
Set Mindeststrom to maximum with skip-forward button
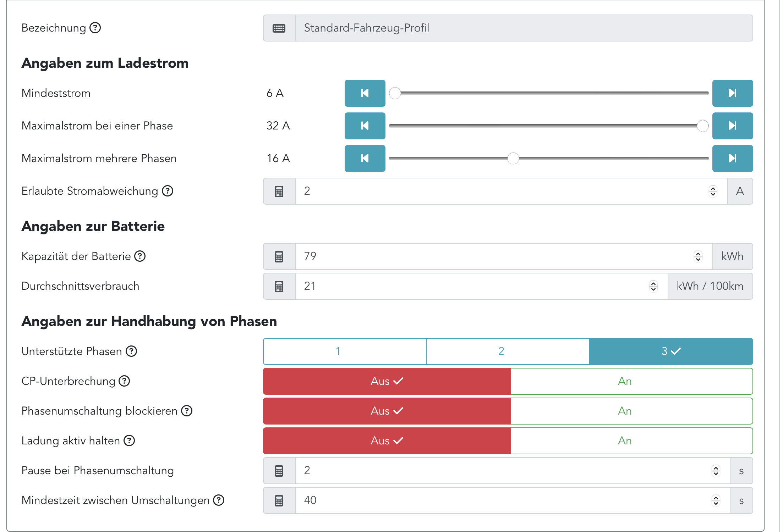click(x=732, y=93)
